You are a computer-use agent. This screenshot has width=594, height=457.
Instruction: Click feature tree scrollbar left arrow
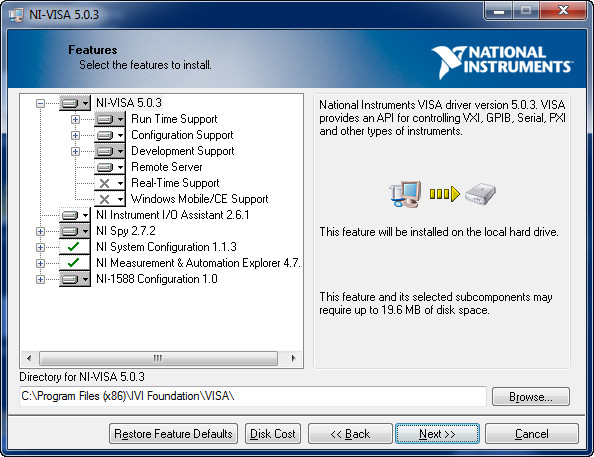[x=29, y=358]
